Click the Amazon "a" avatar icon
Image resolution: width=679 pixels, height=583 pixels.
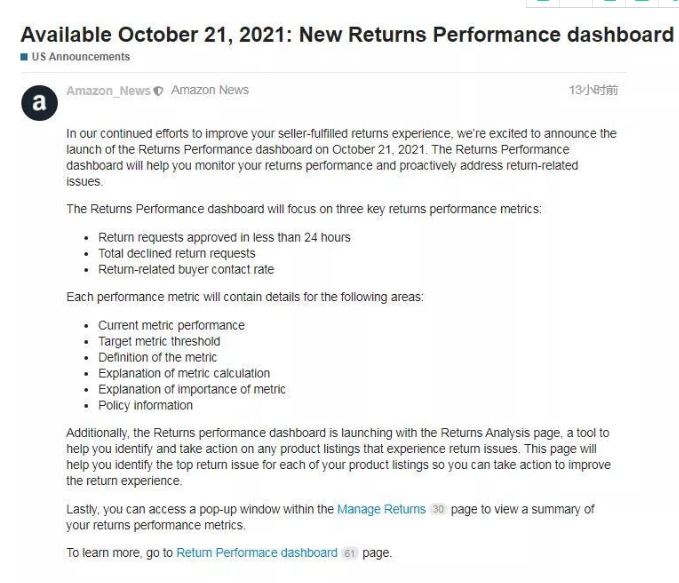(x=39, y=103)
